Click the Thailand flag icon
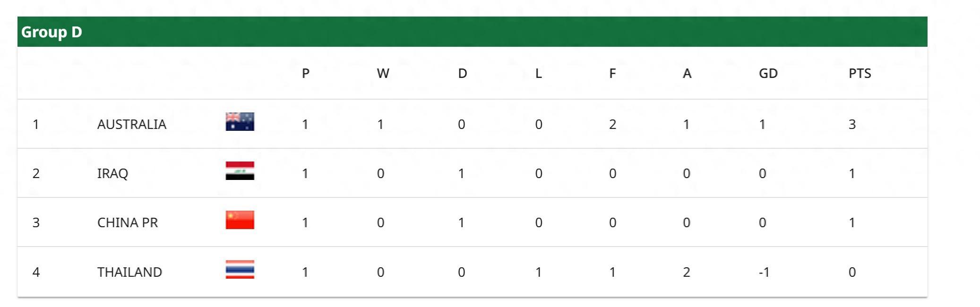Viewport: 980px width, 307px height. coord(240,270)
